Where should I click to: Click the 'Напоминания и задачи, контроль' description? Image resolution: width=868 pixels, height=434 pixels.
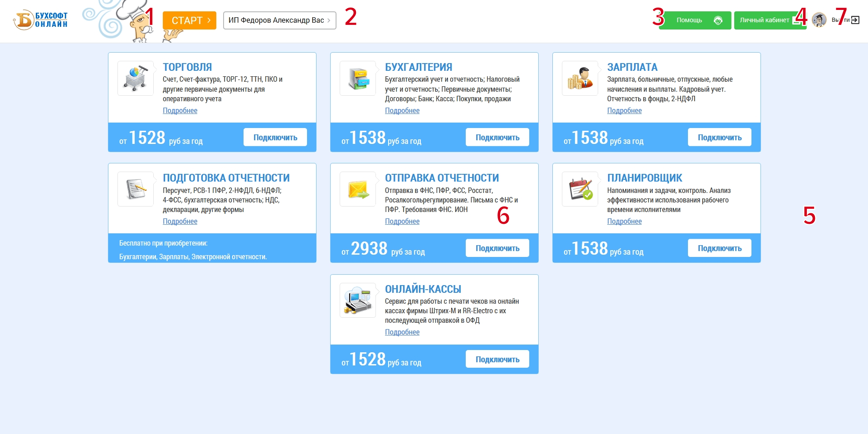pyautogui.click(x=669, y=200)
